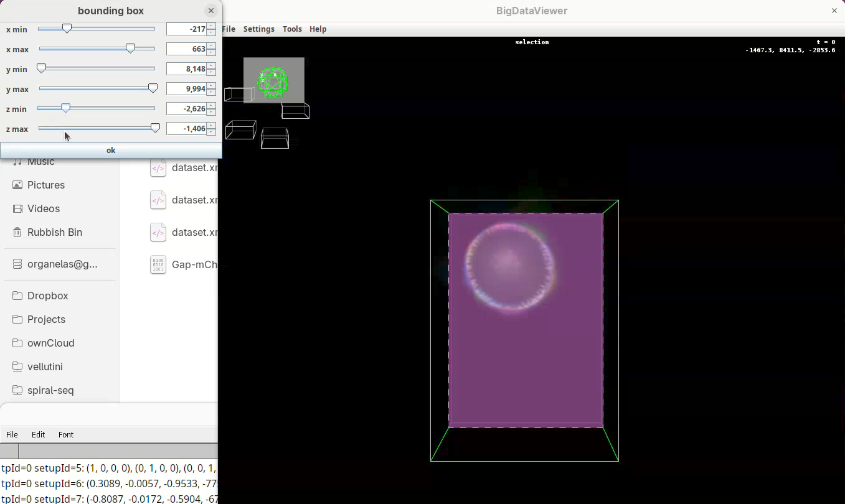This screenshot has height=504, width=845.
Task: Click the z max slider handle
Action: click(x=155, y=128)
